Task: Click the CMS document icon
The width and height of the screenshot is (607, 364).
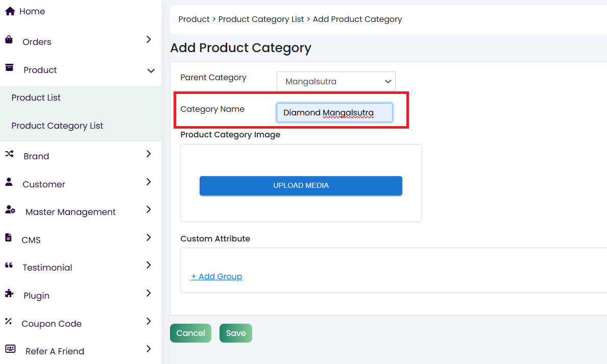Action: tap(9, 237)
